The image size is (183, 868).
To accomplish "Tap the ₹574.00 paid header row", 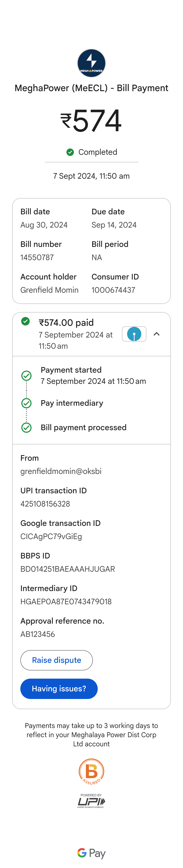I will [91, 334].
